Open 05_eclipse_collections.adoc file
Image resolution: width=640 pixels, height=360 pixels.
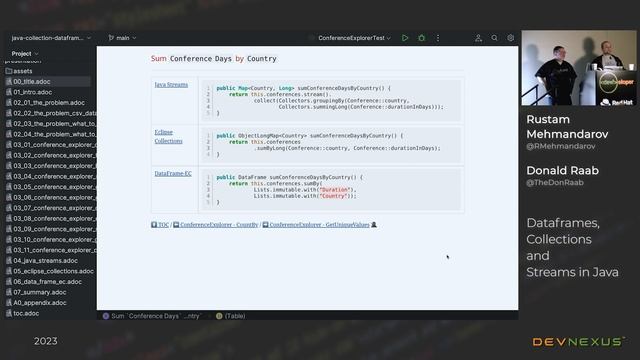click(x=49, y=271)
